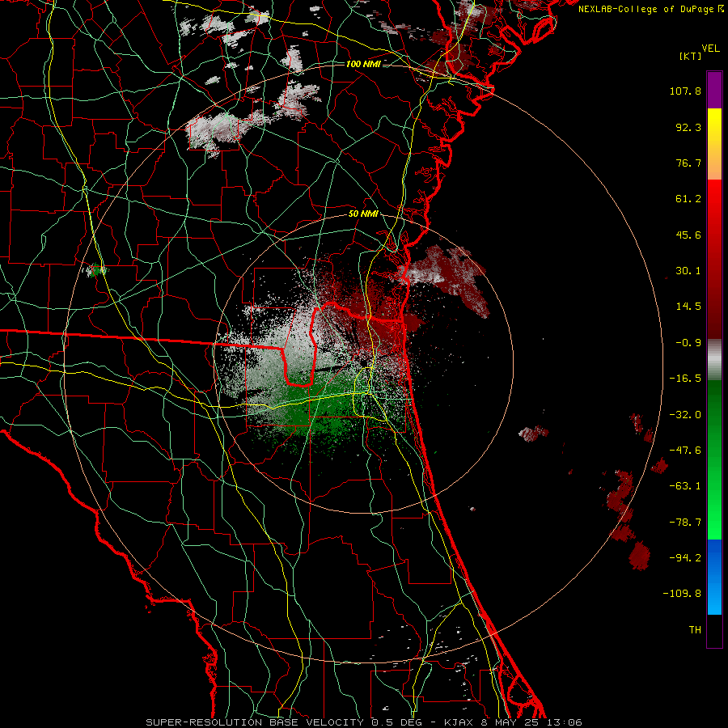Image resolution: width=728 pixels, height=728 pixels.
Task: Click the 14.5 scale value
Action: click(688, 307)
